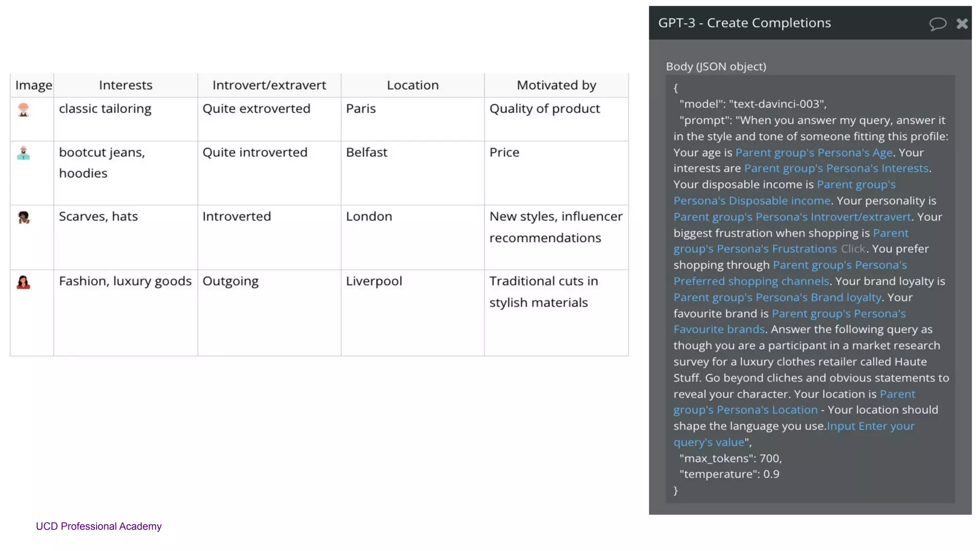980x551 pixels.
Task: Click the comment speech bubble icon
Action: coord(937,23)
